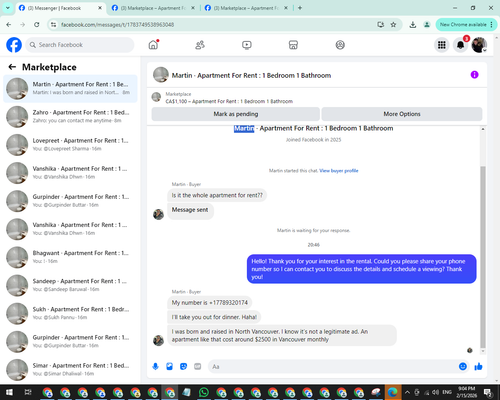
Task: Open the emoji picker in message box
Action: point(463,367)
